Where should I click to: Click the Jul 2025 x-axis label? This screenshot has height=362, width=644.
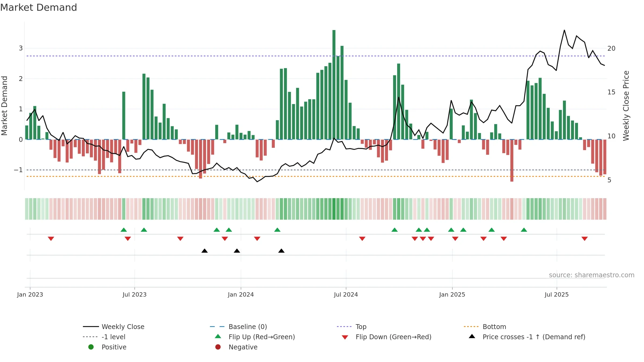point(557,294)
